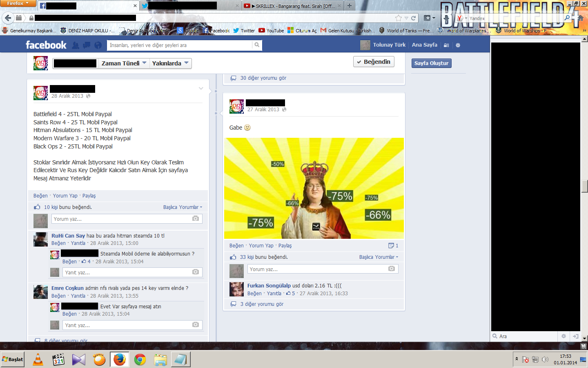Open the Facebook notifications globe icon
The image size is (588, 368).
click(x=98, y=45)
